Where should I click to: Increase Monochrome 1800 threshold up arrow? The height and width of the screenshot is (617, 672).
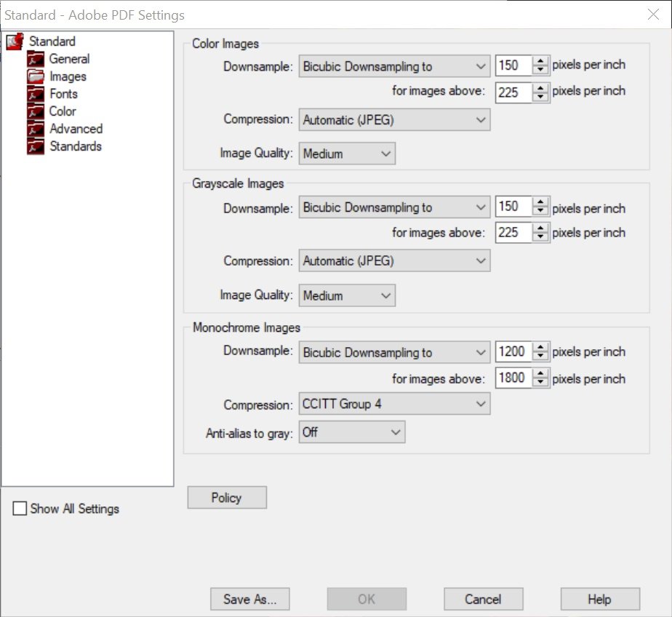coord(541,373)
